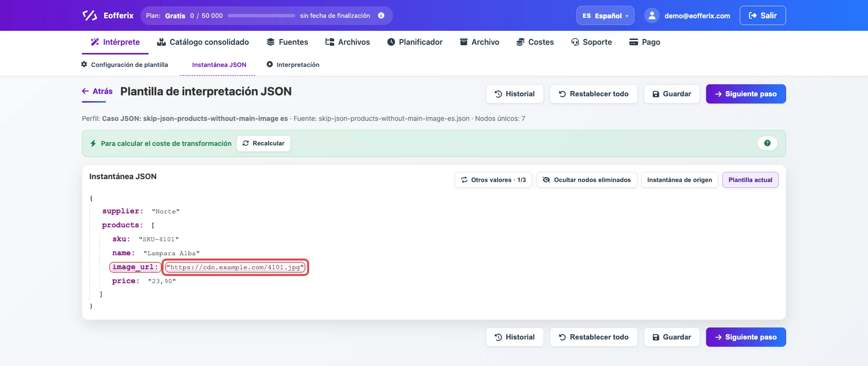
Task: Select the price key node
Action: 126,281
